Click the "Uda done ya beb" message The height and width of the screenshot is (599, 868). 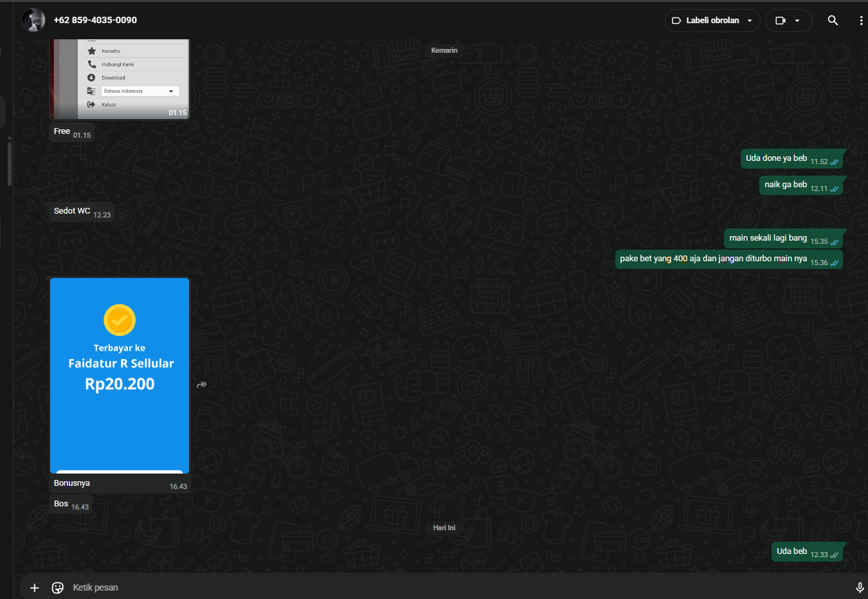791,159
